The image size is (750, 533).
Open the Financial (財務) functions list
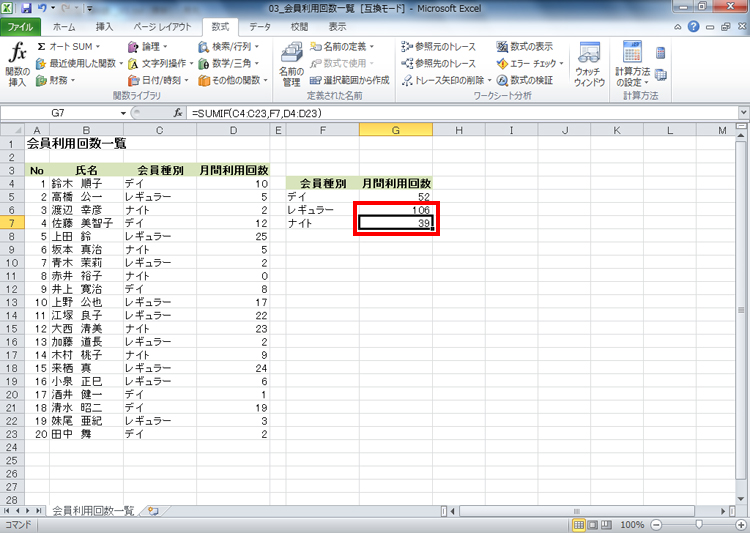pyautogui.click(x=56, y=80)
